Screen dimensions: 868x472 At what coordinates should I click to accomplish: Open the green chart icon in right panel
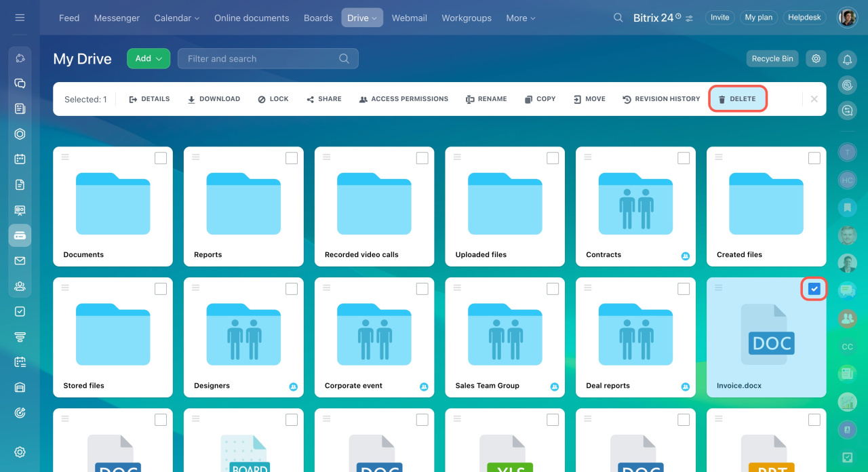pos(847,401)
